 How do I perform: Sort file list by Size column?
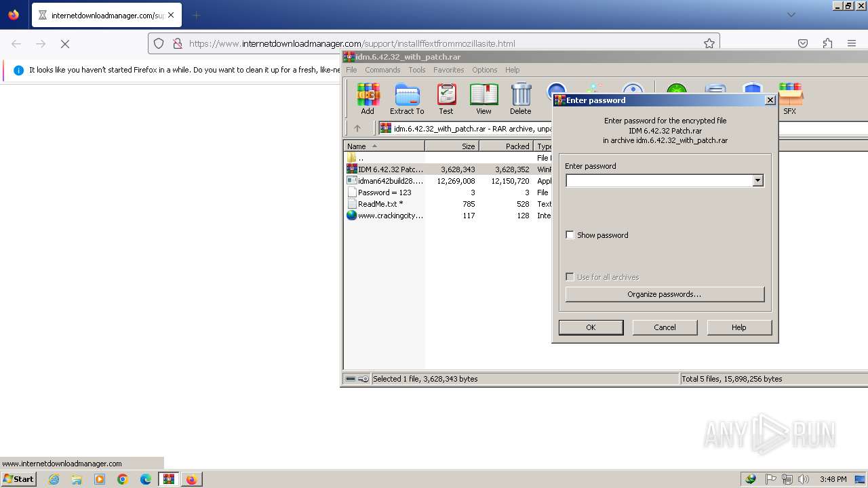(x=452, y=146)
